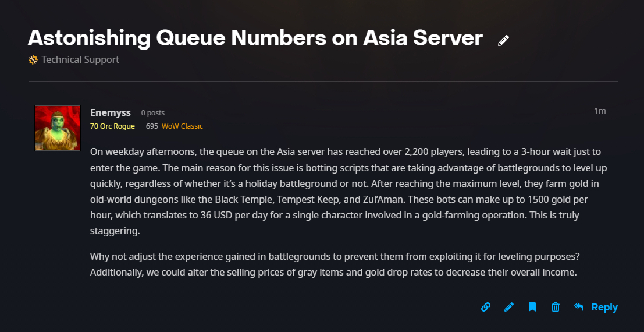This screenshot has height=332, width=644.
Task: Delete the post with the trash icon
Action: [x=556, y=307]
